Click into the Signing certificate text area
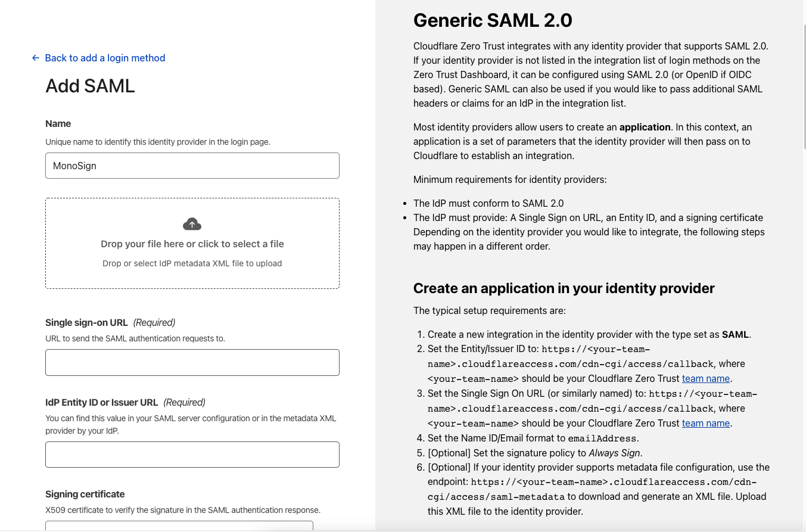The width and height of the screenshot is (806, 532). [x=179, y=526]
